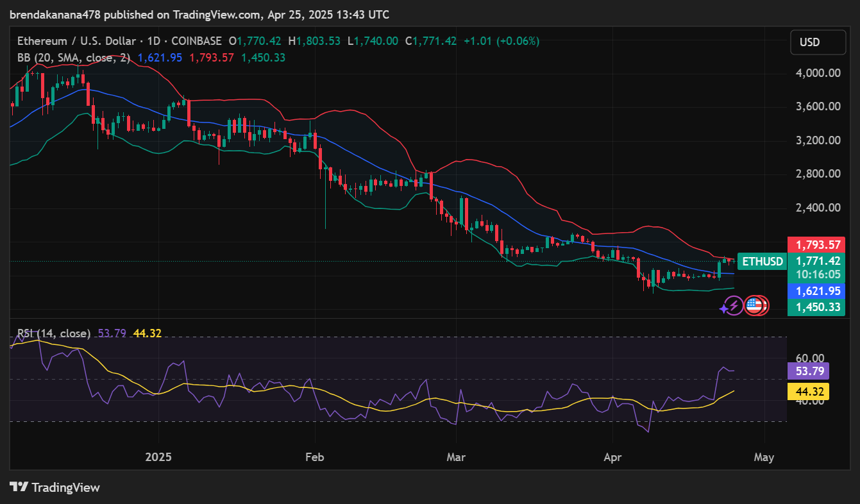Click the 40.00 RSI axis label

pyautogui.click(x=809, y=402)
